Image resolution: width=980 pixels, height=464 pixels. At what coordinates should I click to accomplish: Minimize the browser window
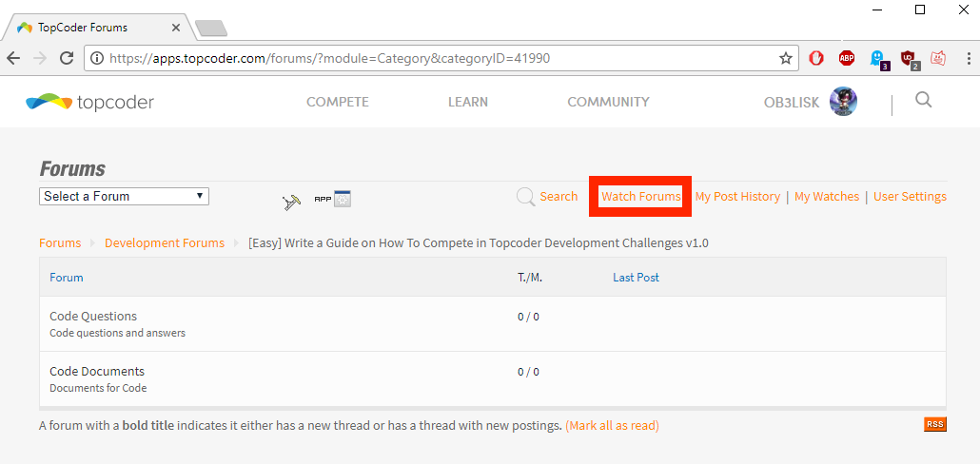coord(875,10)
